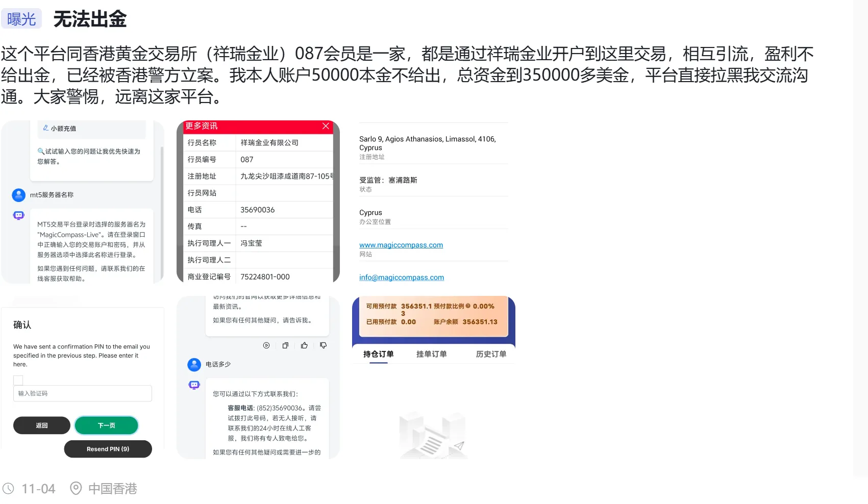Image resolution: width=868 pixels, height=504 pixels.
Task: Click the thumbs-up icon on the reply
Action: (304, 345)
